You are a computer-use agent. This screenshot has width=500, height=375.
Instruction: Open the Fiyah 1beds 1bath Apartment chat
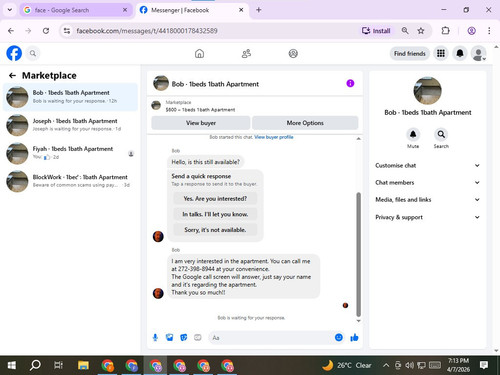[x=70, y=153]
